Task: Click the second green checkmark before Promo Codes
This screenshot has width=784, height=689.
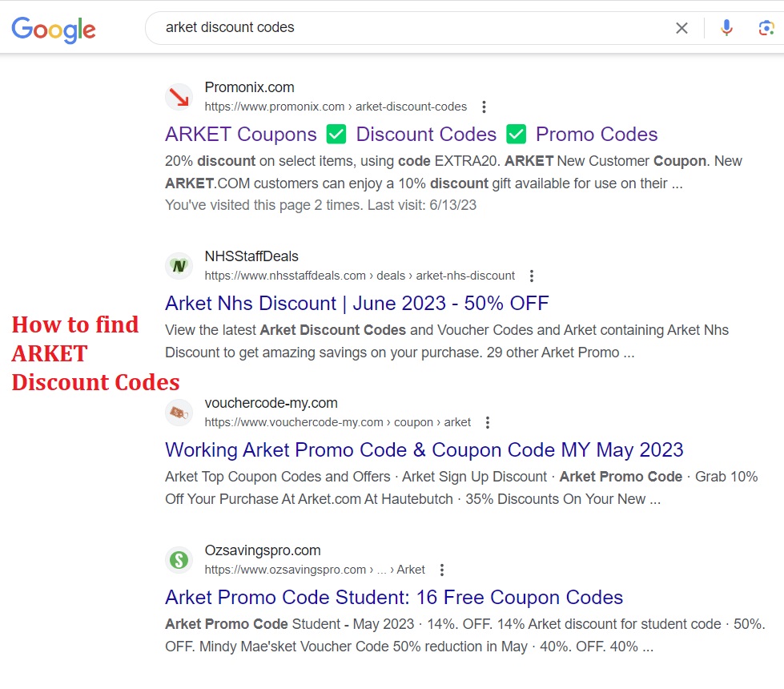Action: (x=516, y=133)
